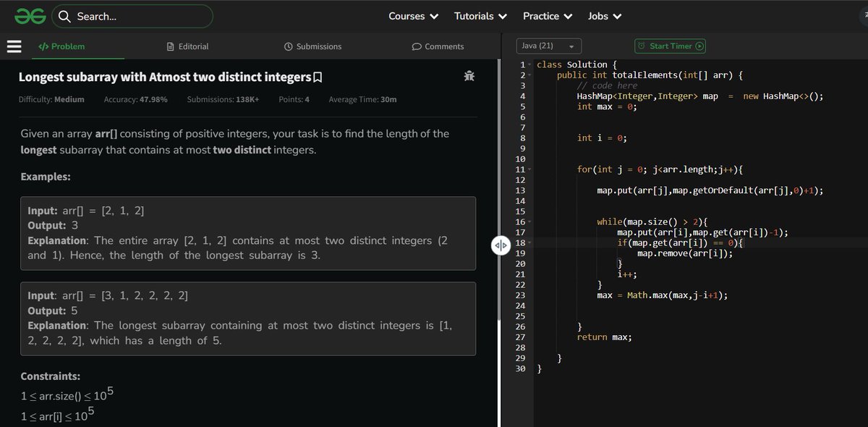Go to the Comments tab
Screen dimensions: 868x427
pos(438,46)
